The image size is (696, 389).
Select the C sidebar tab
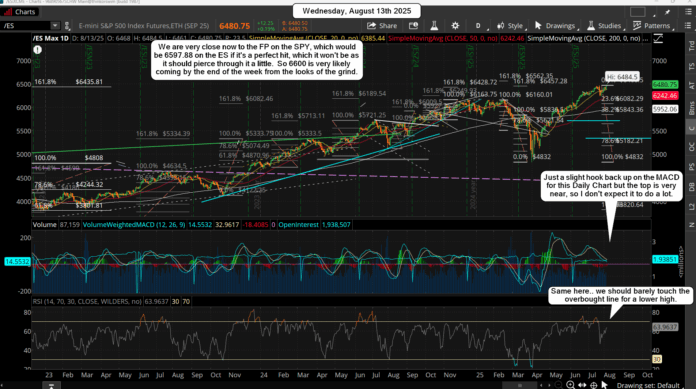[x=691, y=128]
